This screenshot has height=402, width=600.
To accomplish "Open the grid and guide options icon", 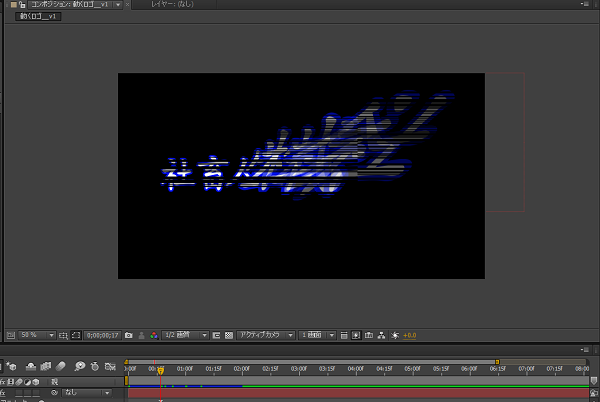I will click(x=62, y=335).
